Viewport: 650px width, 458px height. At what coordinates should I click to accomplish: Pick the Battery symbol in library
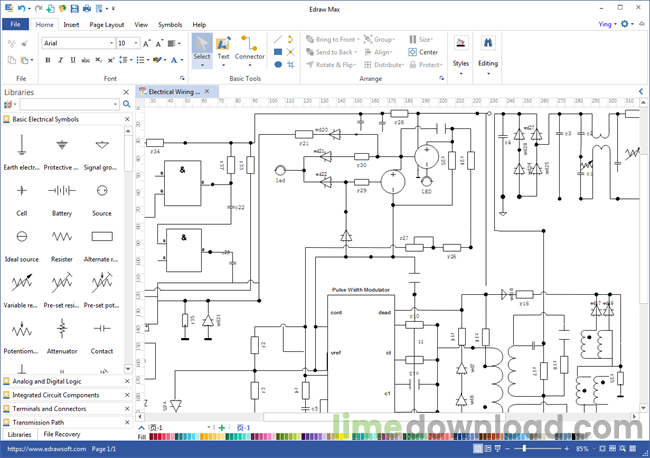pos(62,199)
